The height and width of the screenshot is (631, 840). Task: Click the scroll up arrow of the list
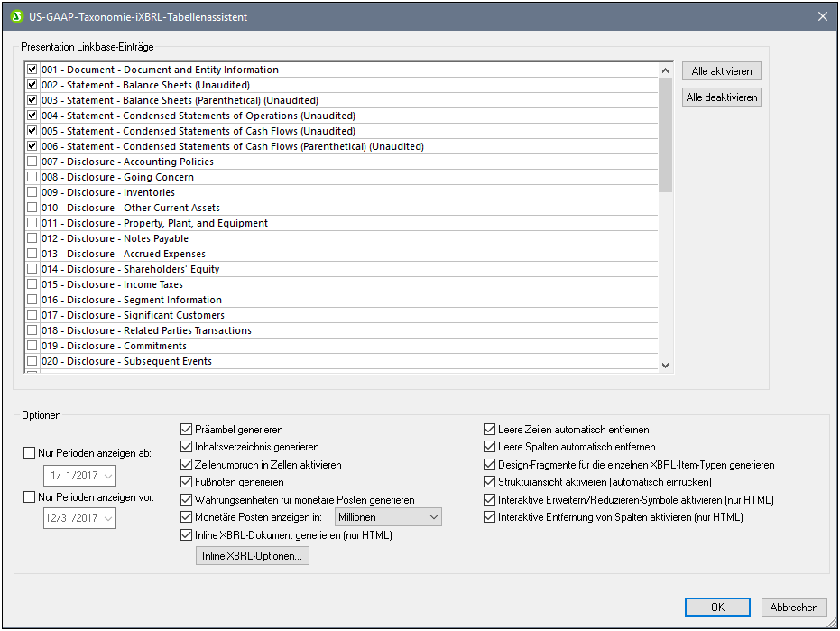click(x=666, y=70)
